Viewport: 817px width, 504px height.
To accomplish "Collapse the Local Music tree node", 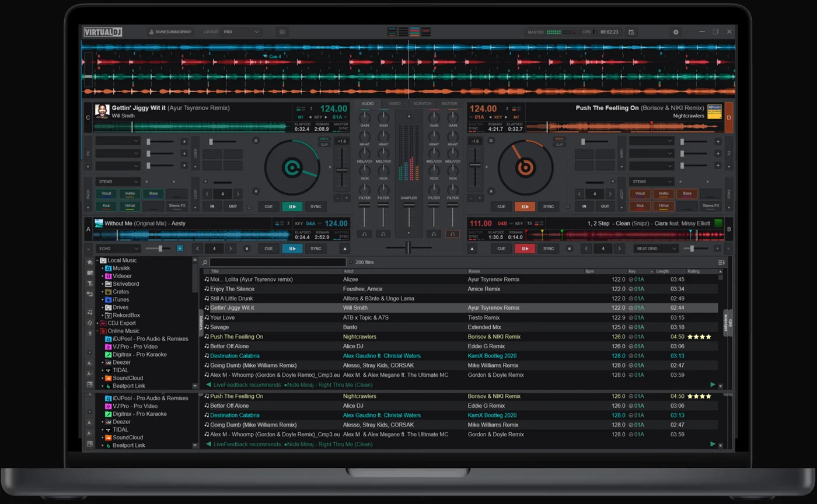I will pyautogui.click(x=97, y=260).
